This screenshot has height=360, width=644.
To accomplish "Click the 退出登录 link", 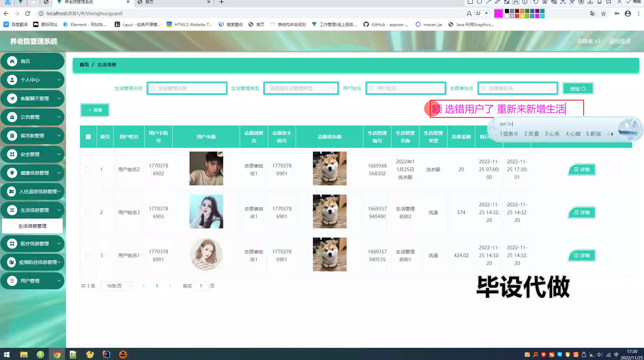I will pyautogui.click(x=620, y=41).
